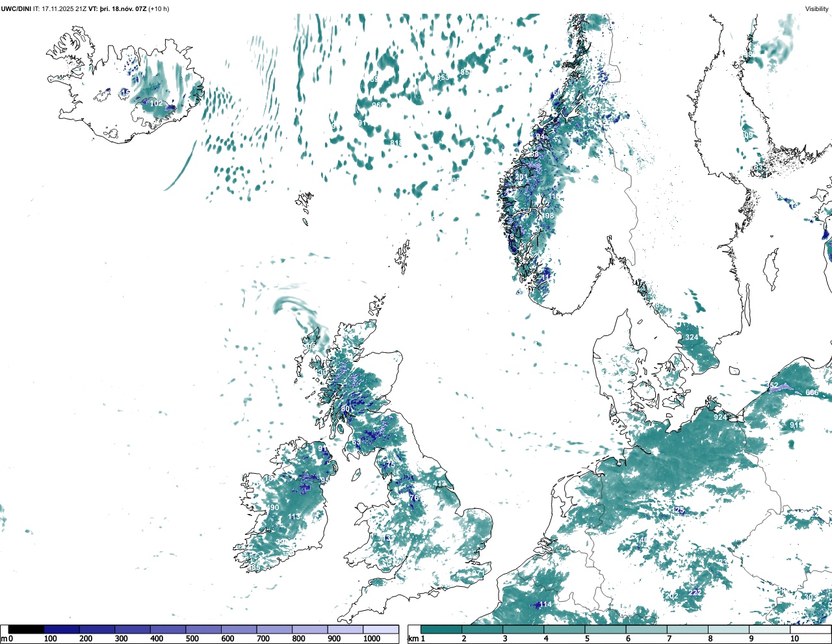Click the '202' value left of 222
832x644 pixels.
[x=672, y=596]
